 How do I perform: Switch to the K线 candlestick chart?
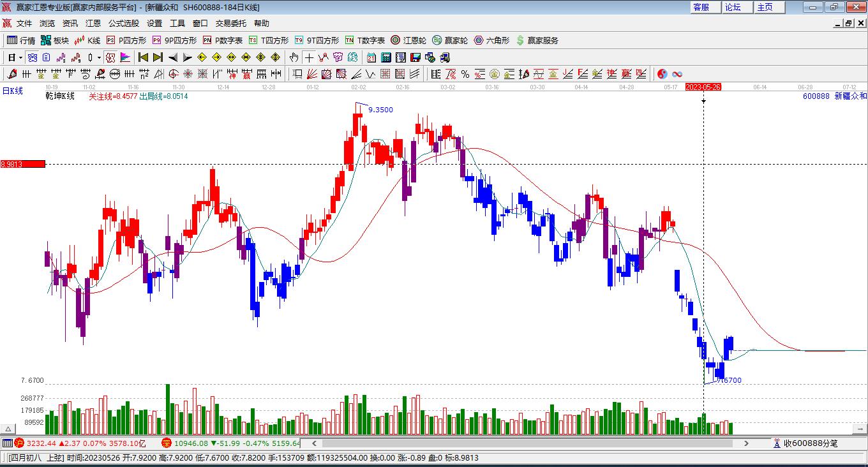(x=87, y=40)
